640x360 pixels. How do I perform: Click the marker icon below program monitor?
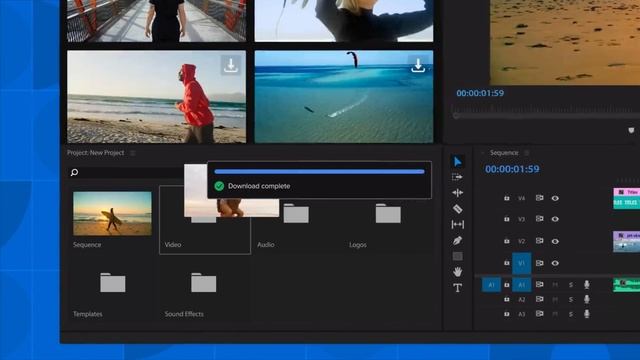631,130
